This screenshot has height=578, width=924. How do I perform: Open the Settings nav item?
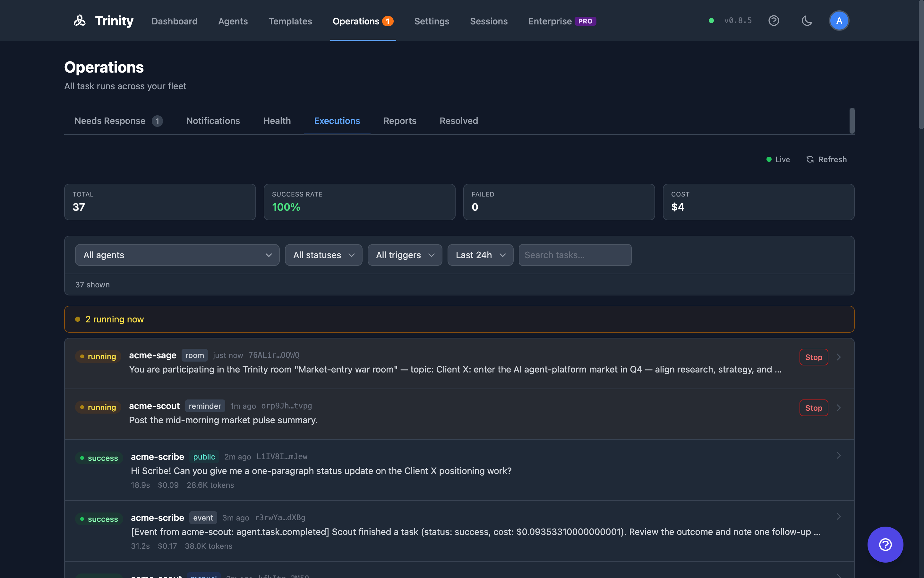[x=432, y=21]
